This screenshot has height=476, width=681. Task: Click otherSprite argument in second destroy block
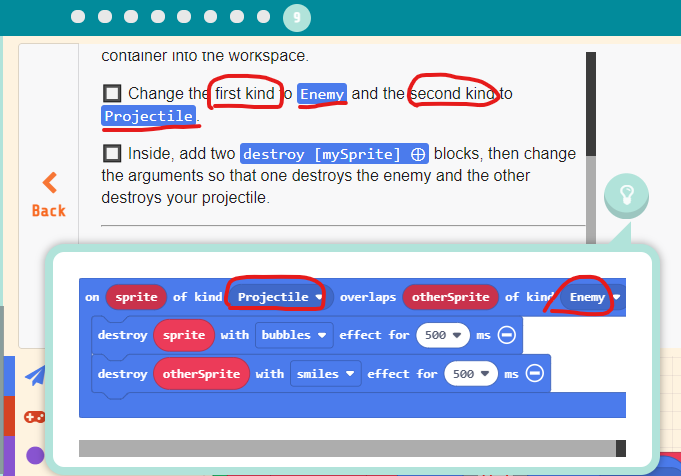click(201, 374)
